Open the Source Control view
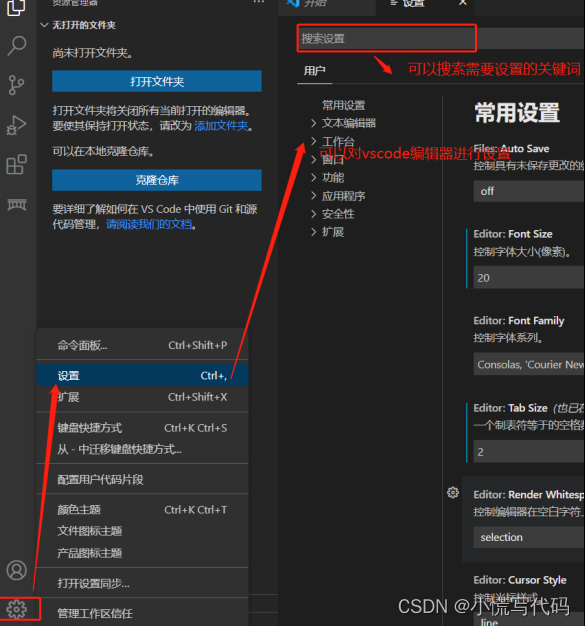 [16, 85]
